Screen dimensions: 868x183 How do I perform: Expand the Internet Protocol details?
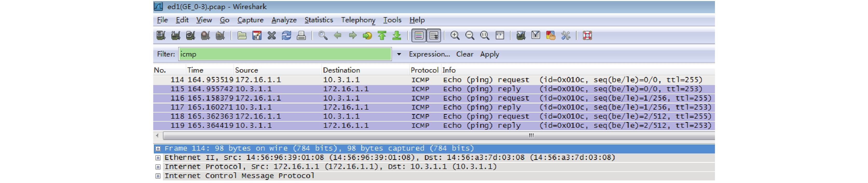[158, 166]
